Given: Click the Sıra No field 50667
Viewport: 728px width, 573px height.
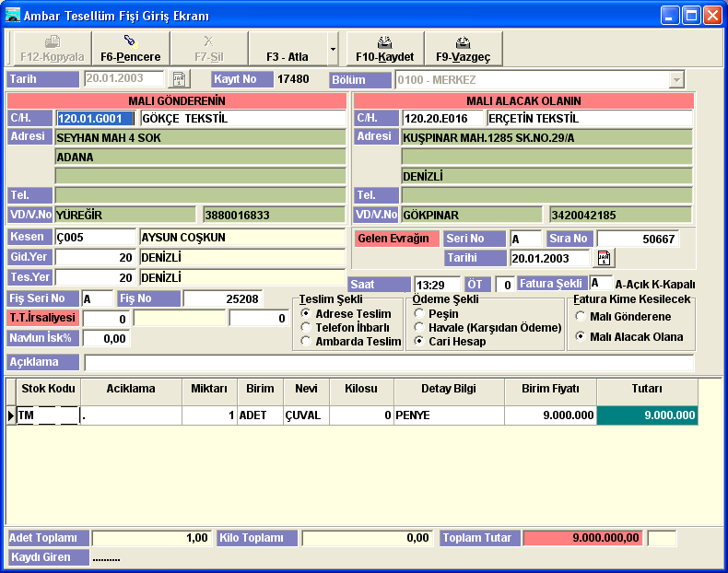Looking at the screenshot, I should (x=638, y=239).
